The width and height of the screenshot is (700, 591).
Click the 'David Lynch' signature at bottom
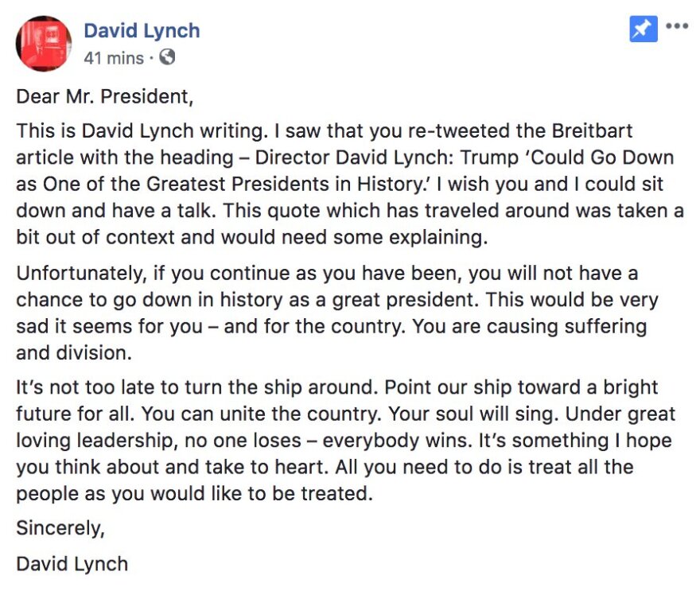coord(72,565)
